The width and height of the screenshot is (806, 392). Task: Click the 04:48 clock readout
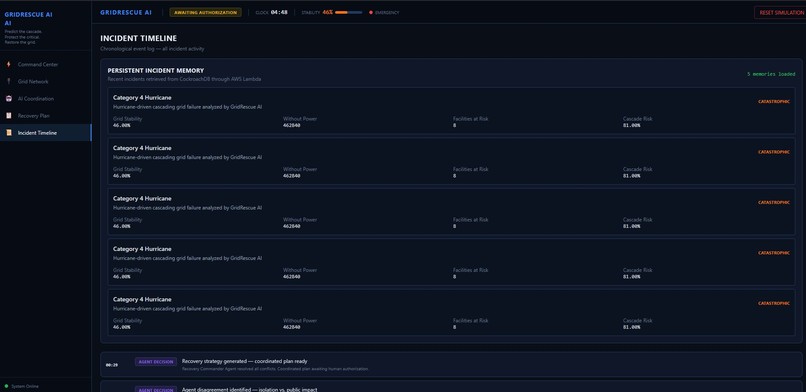pyautogui.click(x=279, y=12)
